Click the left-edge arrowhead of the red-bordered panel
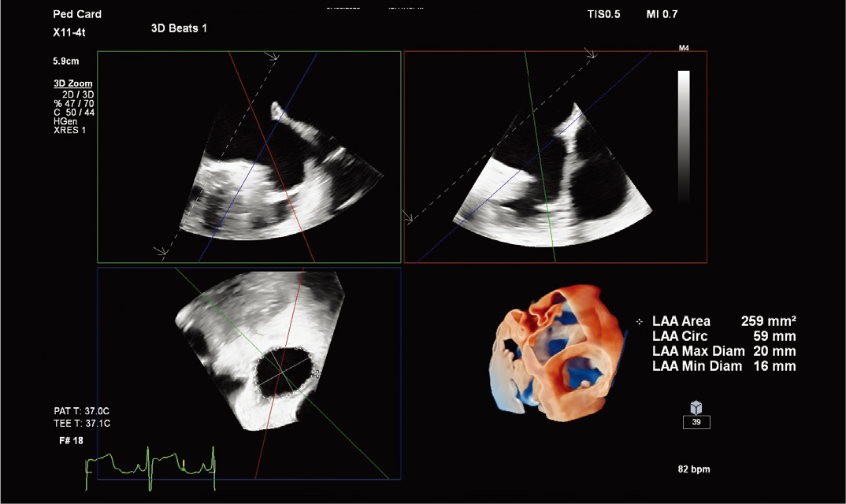 pyautogui.click(x=408, y=217)
